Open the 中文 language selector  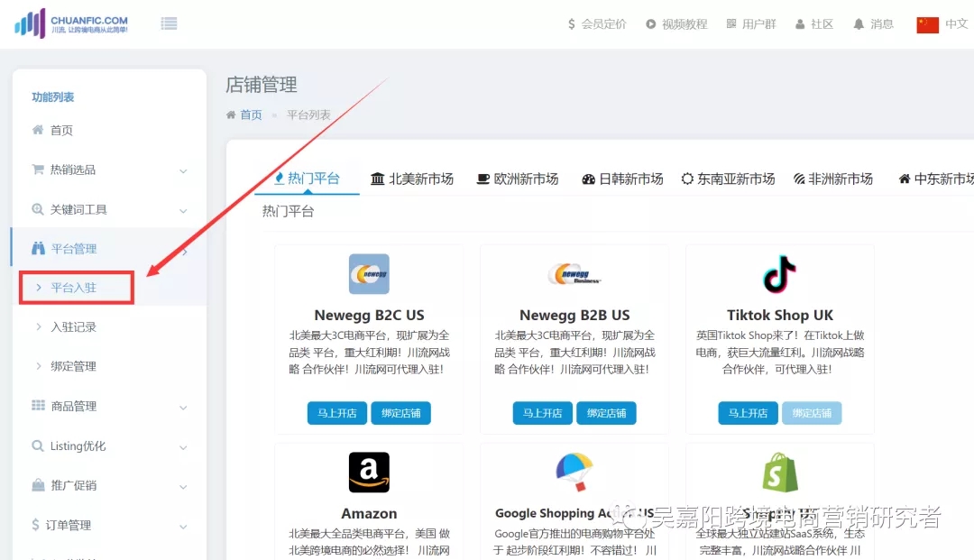[x=957, y=24]
